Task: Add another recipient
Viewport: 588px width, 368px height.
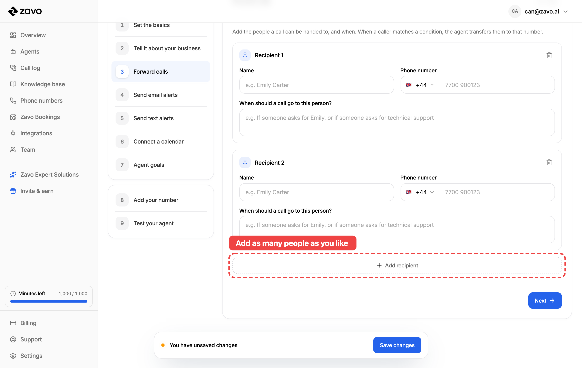Action: click(x=397, y=265)
